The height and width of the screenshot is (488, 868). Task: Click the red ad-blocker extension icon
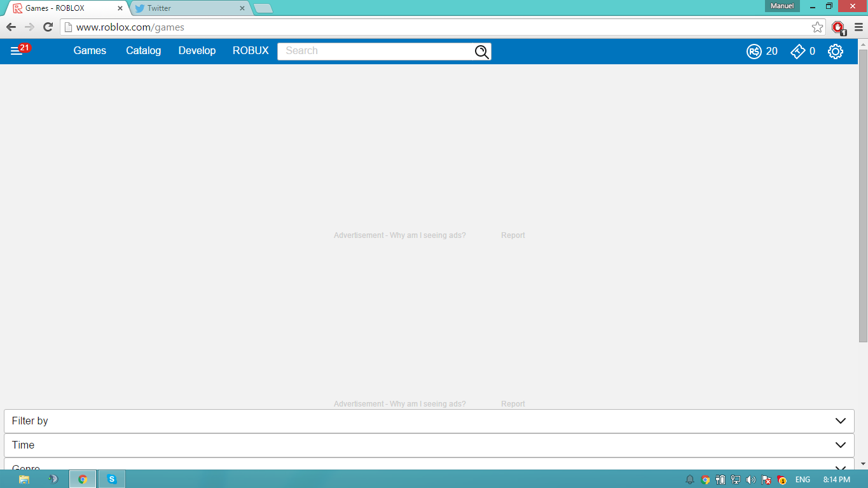coord(839,27)
